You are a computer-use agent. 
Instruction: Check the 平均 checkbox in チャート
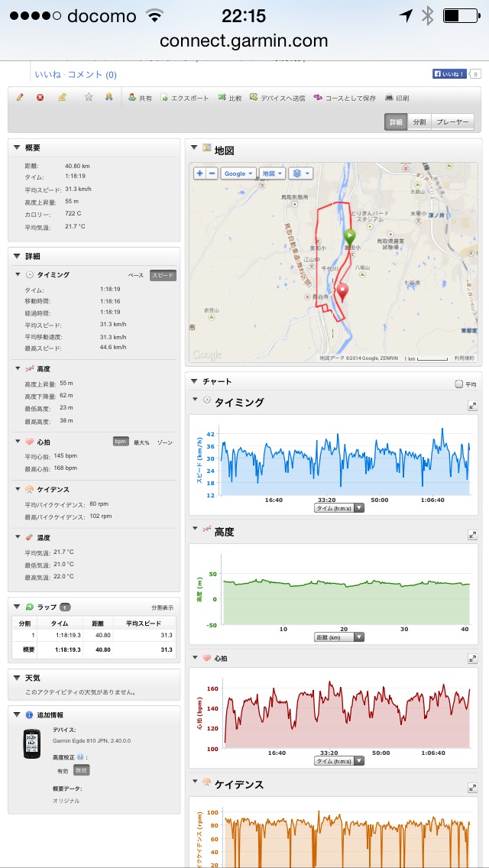[x=458, y=384]
